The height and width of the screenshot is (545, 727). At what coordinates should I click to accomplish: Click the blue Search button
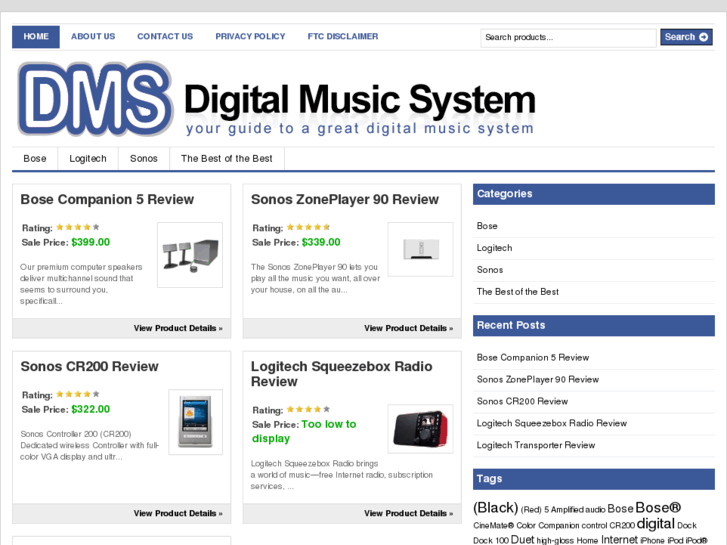point(686,37)
